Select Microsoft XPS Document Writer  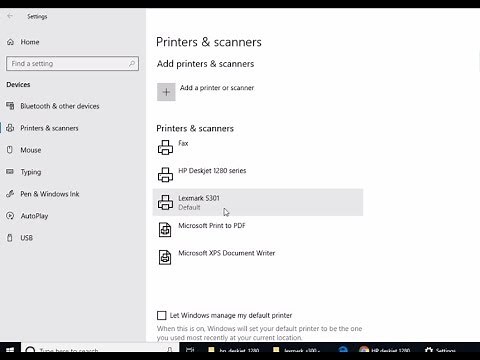point(258,257)
